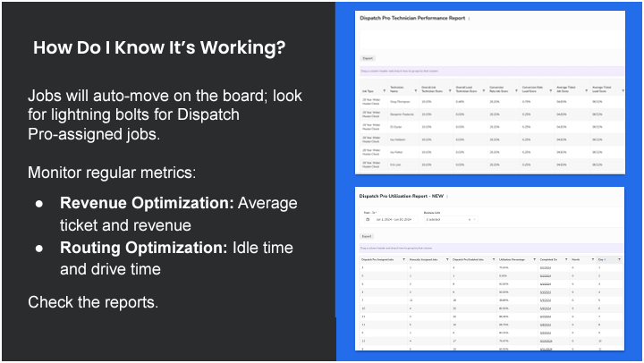This screenshot has width=644, height=363.
Task: Filter the Average Ticket Lead Score column
Action: (x=623, y=91)
